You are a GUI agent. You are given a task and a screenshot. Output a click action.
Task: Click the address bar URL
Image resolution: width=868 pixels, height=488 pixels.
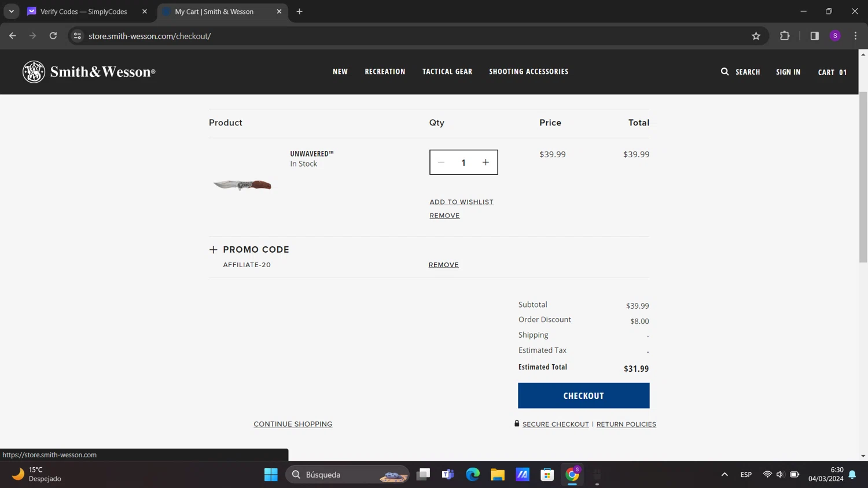[x=149, y=36]
